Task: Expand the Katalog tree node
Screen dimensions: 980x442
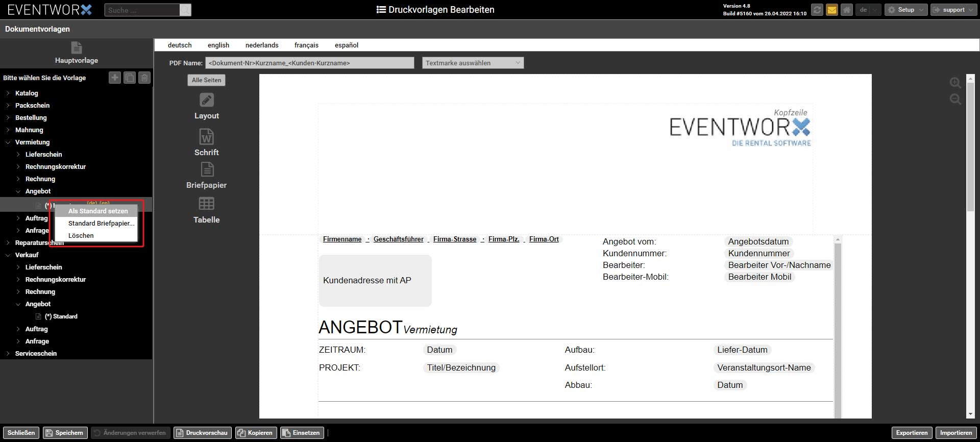Action: pyautogui.click(x=8, y=93)
